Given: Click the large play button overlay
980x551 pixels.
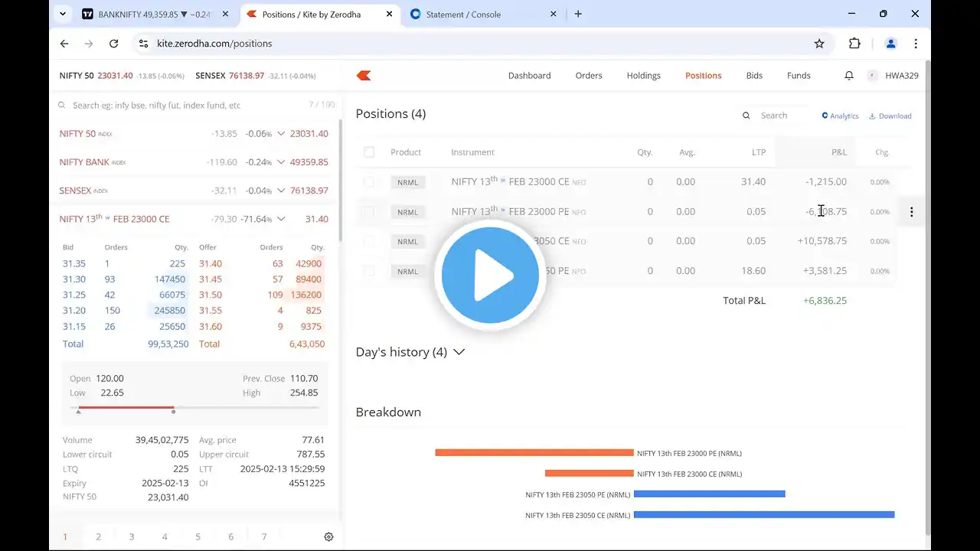Looking at the screenshot, I should coord(490,275).
